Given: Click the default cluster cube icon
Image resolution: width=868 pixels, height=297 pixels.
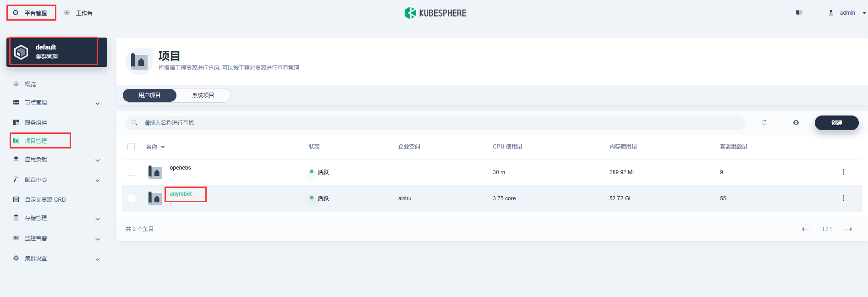Looking at the screenshot, I should tap(21, 52).
